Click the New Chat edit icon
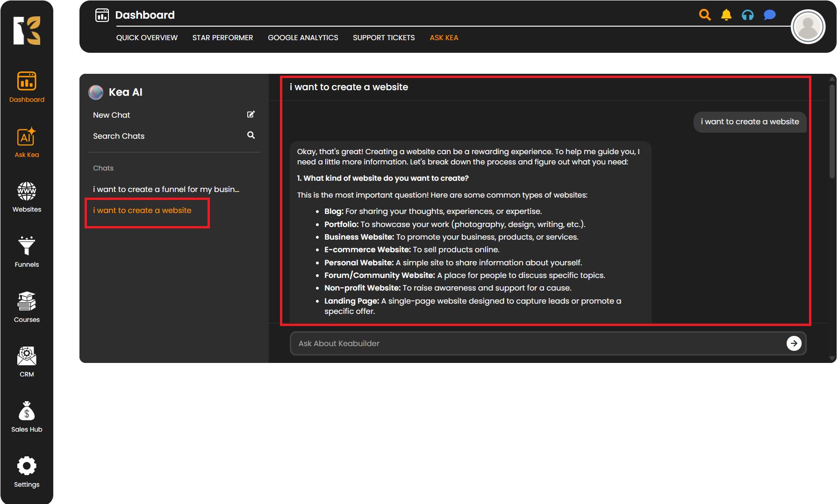This screenshot has width=838, height=504. click(251, 114)
